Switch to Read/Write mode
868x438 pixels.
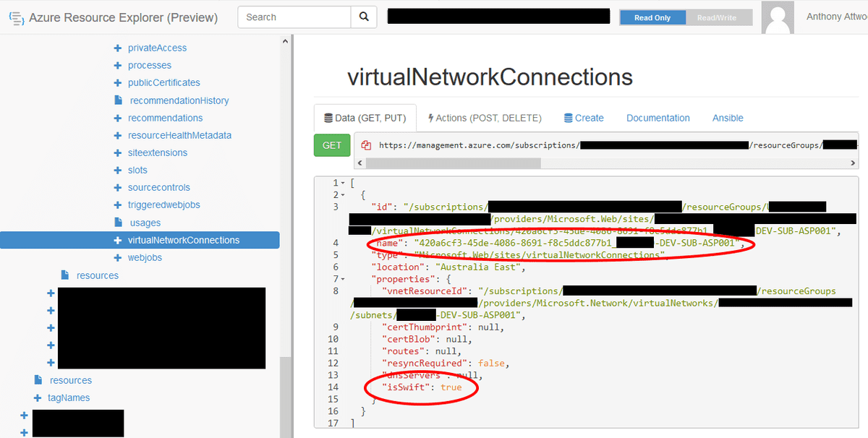click(x=718, y=17)
